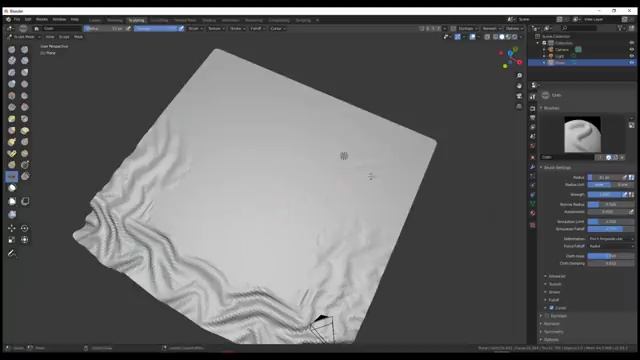640x360 pixels.
Task: Select the Move tool in toolbar
Action: (12, 228)
